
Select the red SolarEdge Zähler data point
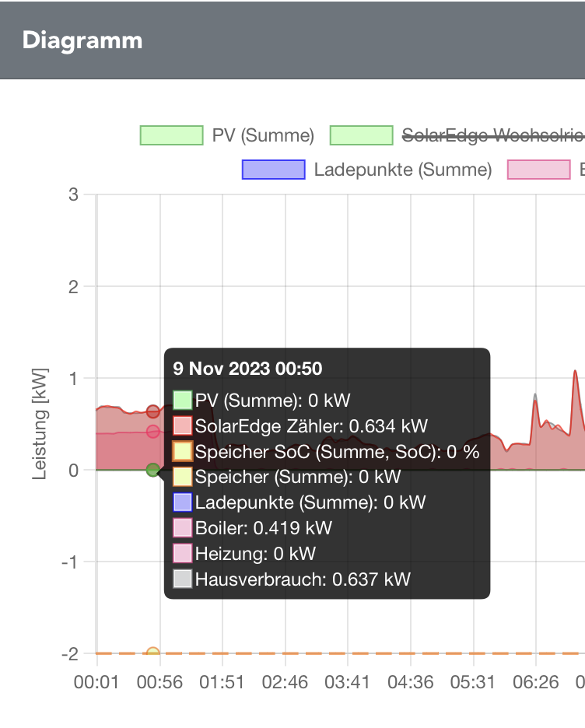pos(153,411)
